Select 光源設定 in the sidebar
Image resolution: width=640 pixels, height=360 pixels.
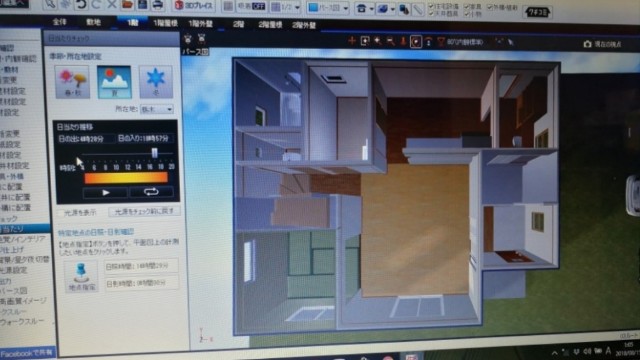coord(14,270)
